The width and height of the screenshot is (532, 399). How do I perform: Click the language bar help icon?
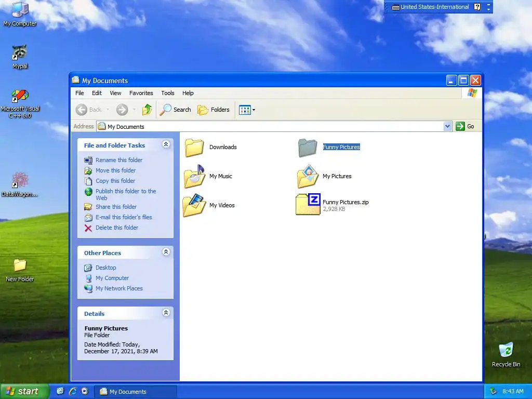click(477, 7)
